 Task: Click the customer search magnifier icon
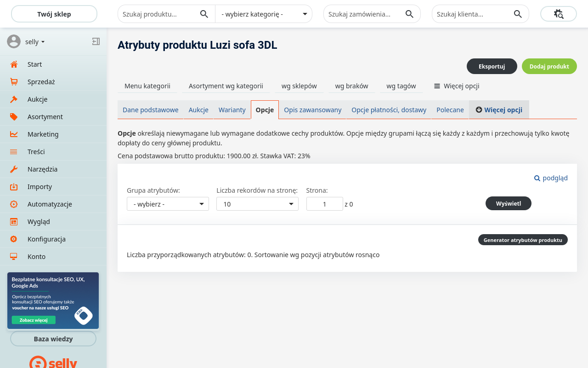tap(518, 14)
